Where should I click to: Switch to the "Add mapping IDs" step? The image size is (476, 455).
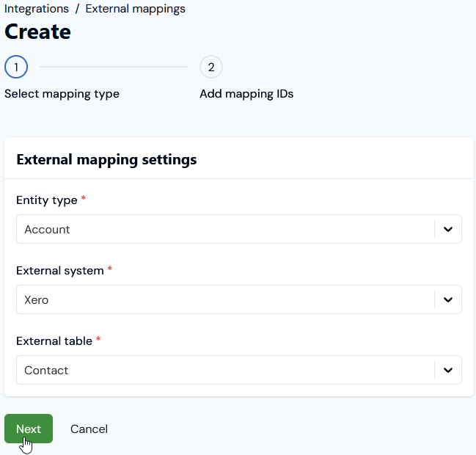point(246,94)
